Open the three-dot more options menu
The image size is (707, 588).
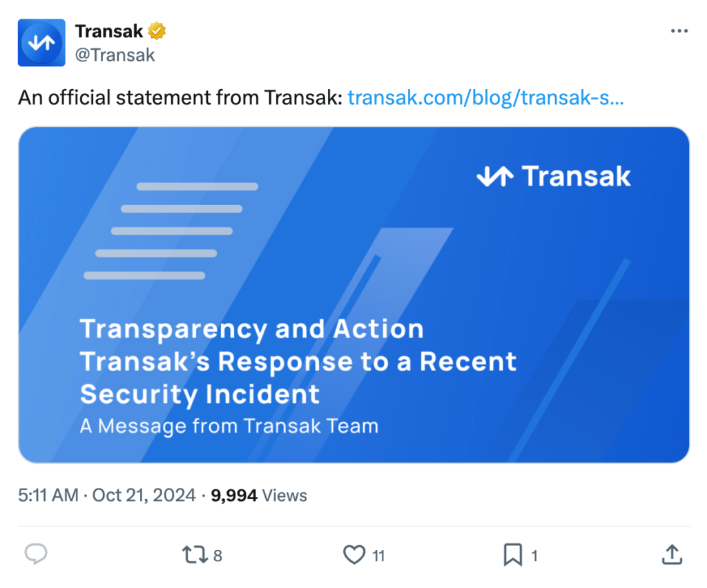click(x=679, y=31)
